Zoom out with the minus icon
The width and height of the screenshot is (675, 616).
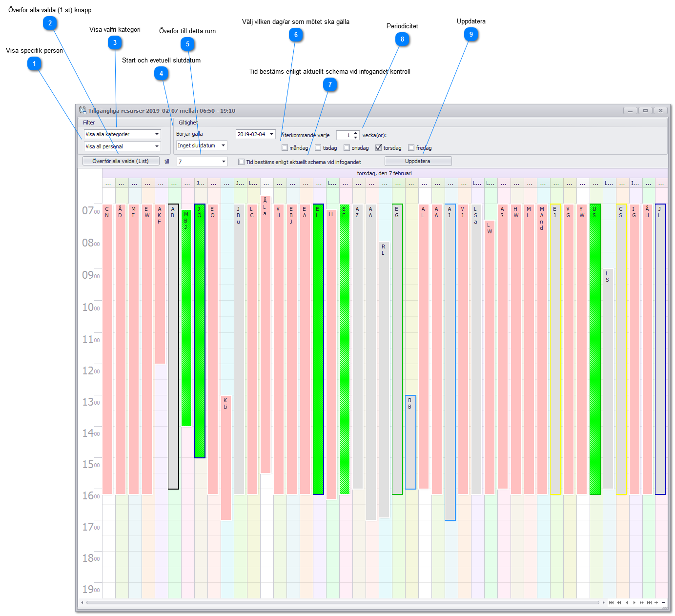tap(663, 602)
